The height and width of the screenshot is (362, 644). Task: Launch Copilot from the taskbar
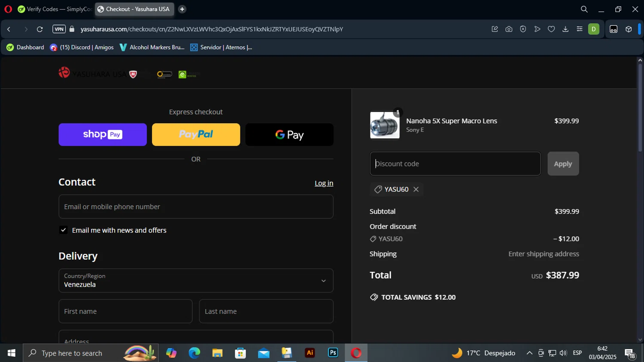coord(171,353)
